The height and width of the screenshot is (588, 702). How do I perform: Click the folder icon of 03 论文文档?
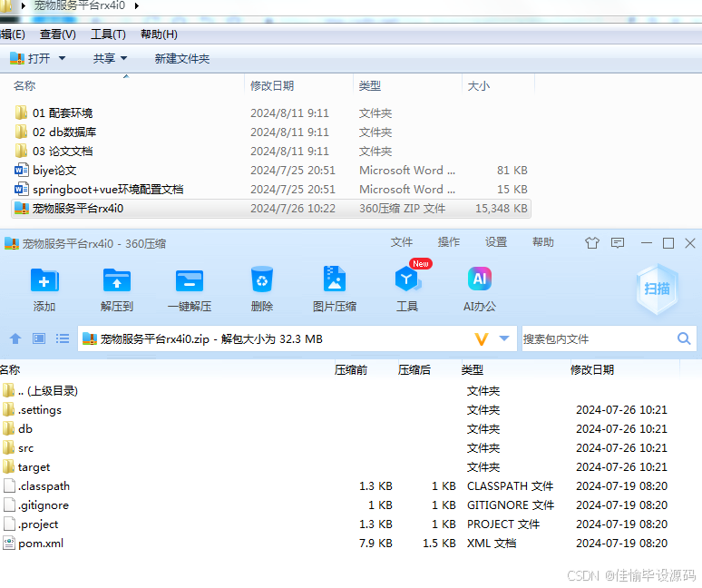pyautogui.click(x=21, y=151)
